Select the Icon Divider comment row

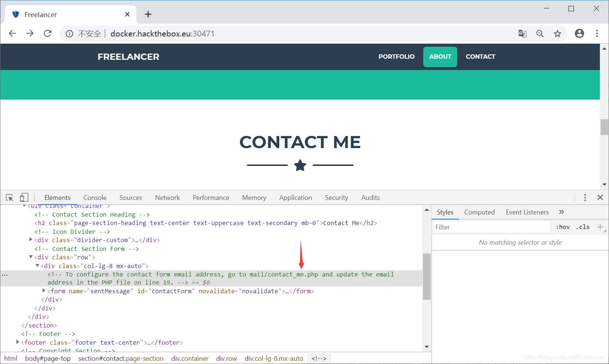pos(72,232)
